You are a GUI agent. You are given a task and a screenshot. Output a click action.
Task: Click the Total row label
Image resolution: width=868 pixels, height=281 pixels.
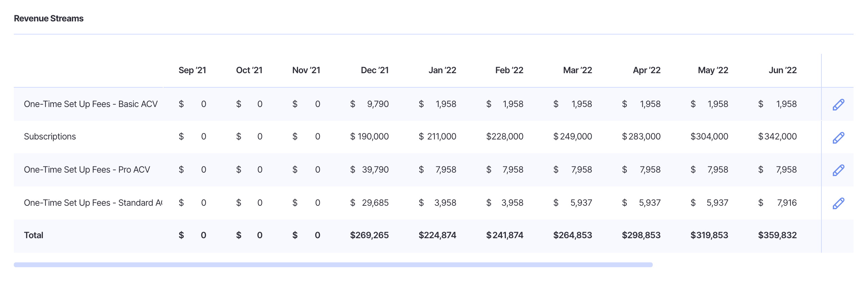coord(33,235)
